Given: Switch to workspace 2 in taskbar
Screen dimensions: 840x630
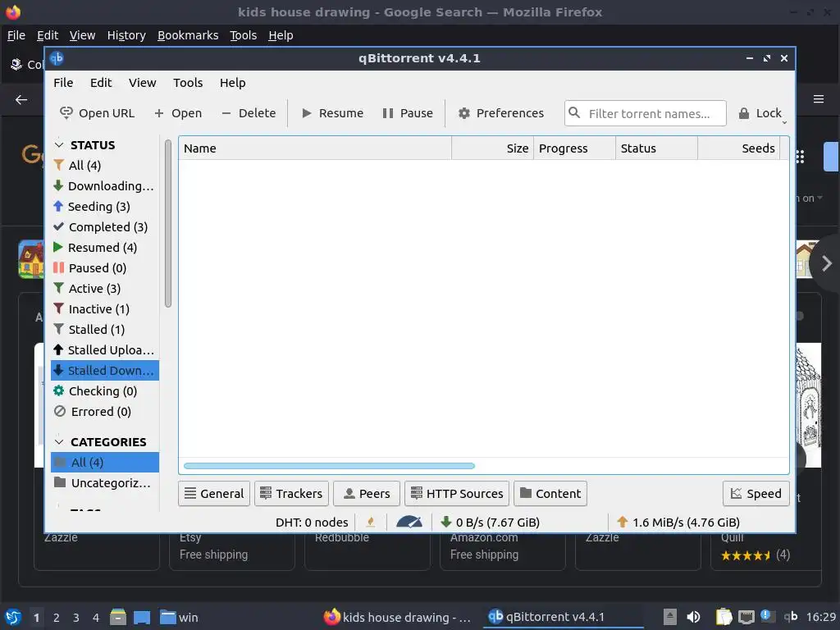Looking at the screenshot, I should [57, 618].
